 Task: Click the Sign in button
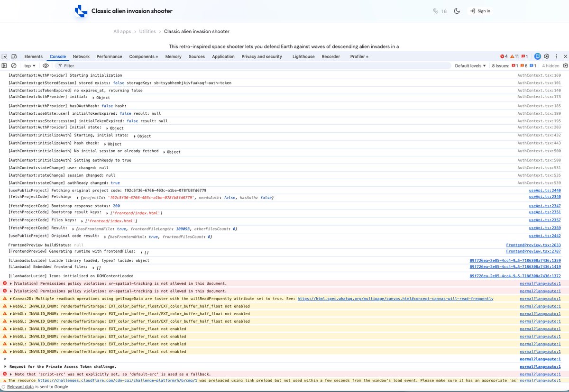[x=480, y=11]
